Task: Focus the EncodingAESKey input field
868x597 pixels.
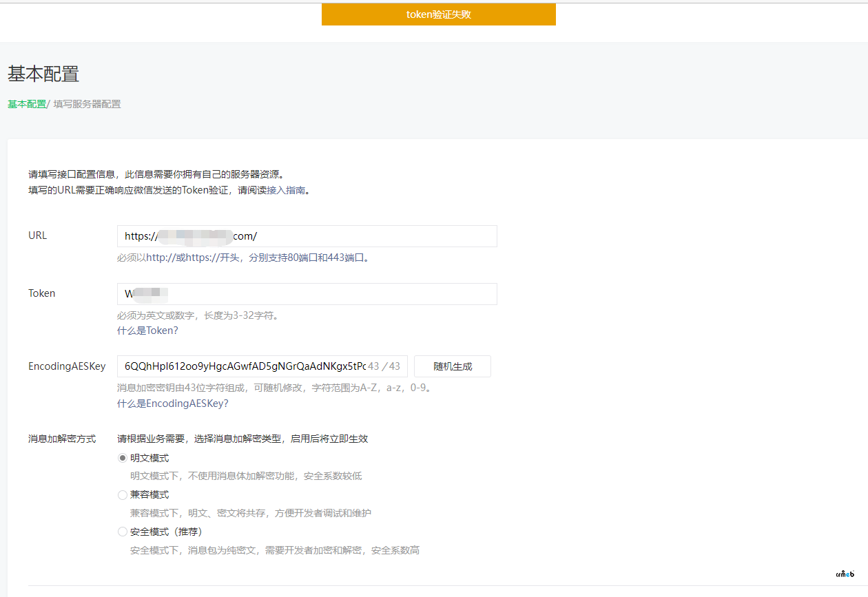Action: click(x=262, y=366)
